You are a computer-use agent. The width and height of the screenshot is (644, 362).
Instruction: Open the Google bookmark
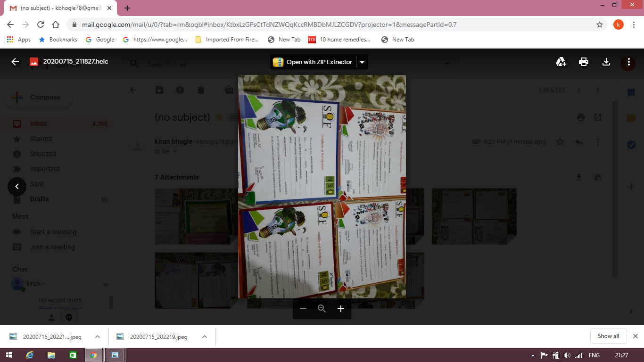pos(100,40)
